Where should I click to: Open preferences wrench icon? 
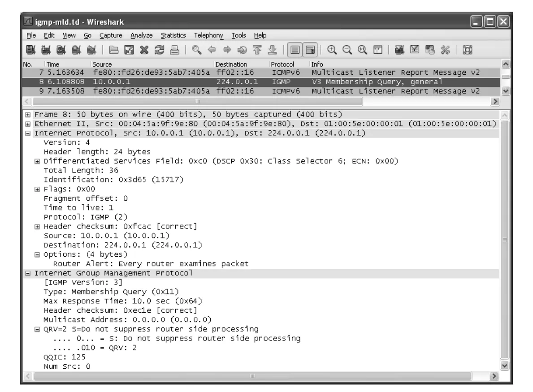(445, 50)
